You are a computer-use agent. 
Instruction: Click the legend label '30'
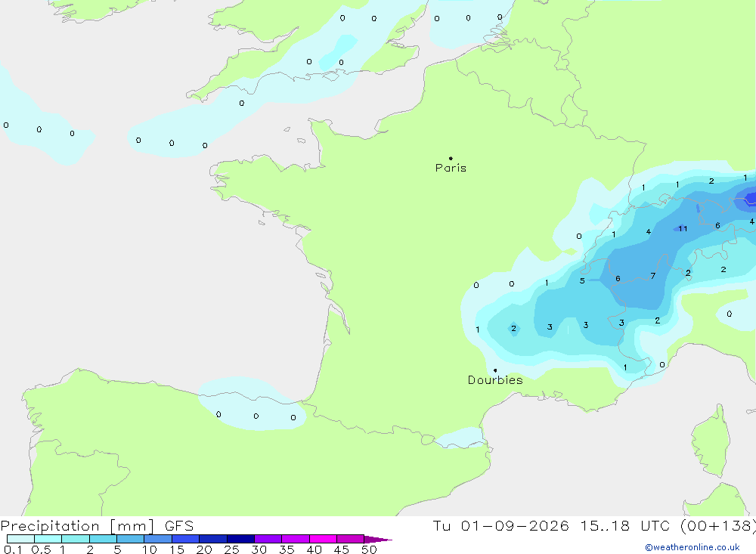[x=259, y=549]
